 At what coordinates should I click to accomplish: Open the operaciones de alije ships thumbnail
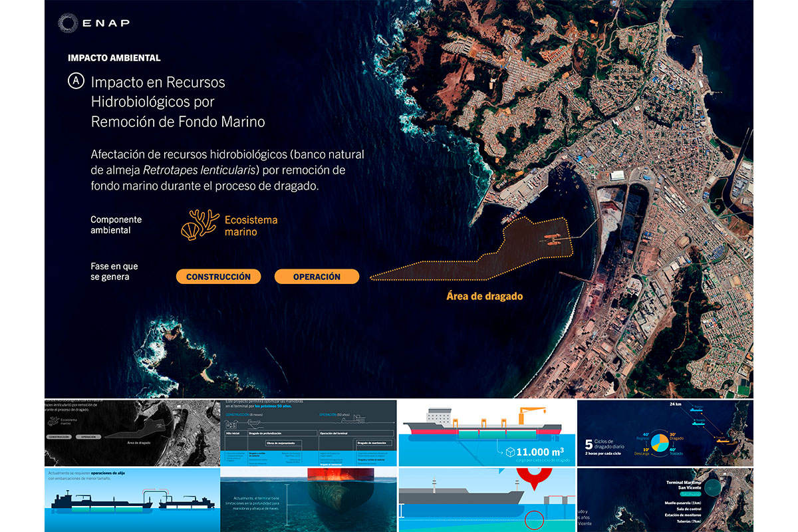tap(132, 500)
